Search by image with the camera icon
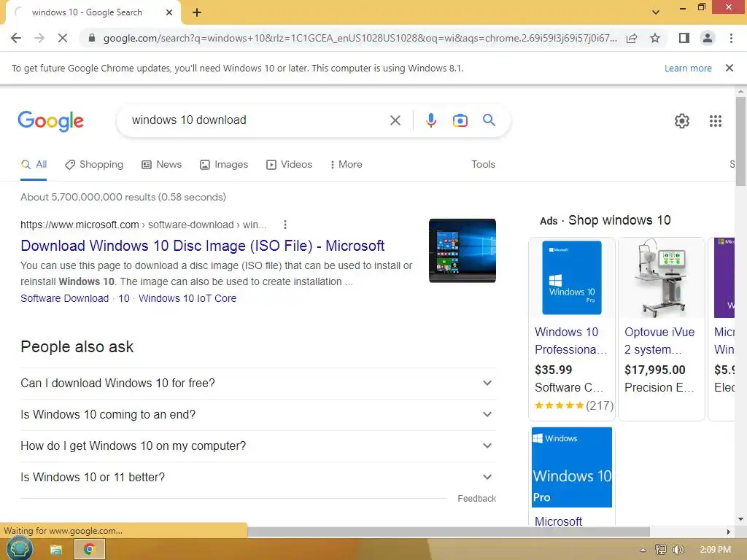747x560 pixels. [460, 120]
